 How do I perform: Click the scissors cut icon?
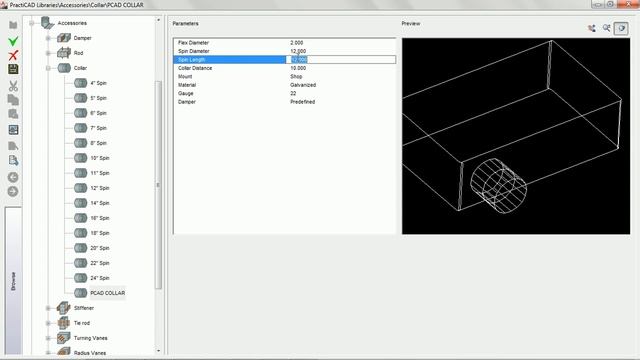tap(13, 86)
